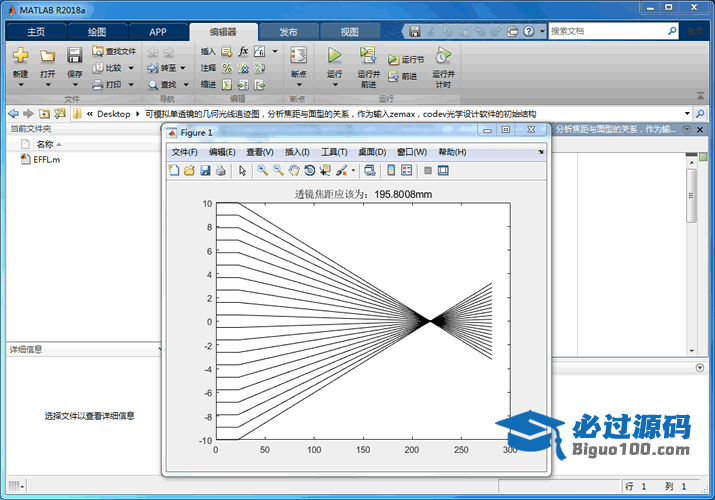Click the quick access save icon
Image resolution: width=715 pixels, height=500 pixels.
tap(414, 31)
